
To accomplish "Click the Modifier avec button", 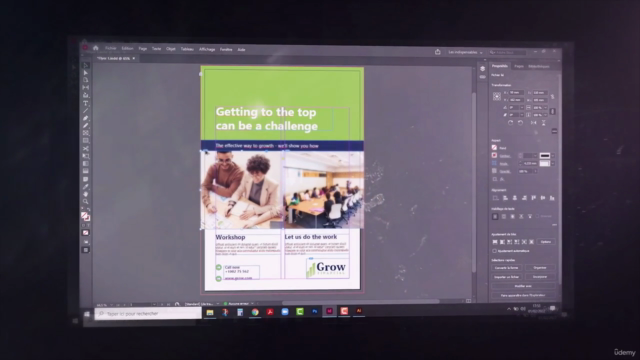I will click(523, 286).
